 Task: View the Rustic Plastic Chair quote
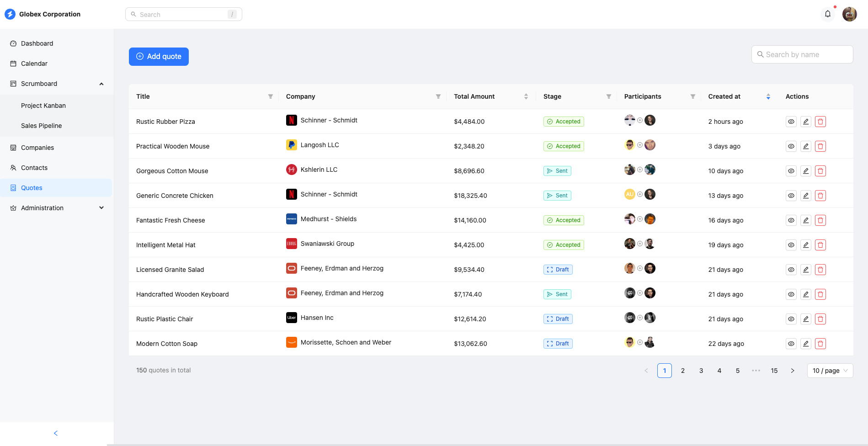click(x=791, y=319)
